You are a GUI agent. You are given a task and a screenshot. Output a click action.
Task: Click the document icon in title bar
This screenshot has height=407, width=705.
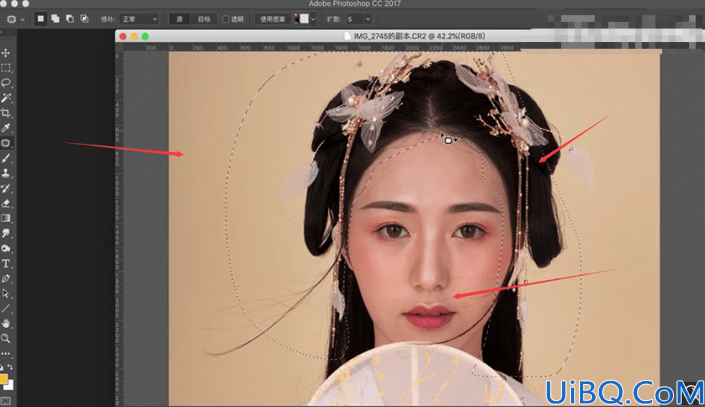(x=347, y=36)
